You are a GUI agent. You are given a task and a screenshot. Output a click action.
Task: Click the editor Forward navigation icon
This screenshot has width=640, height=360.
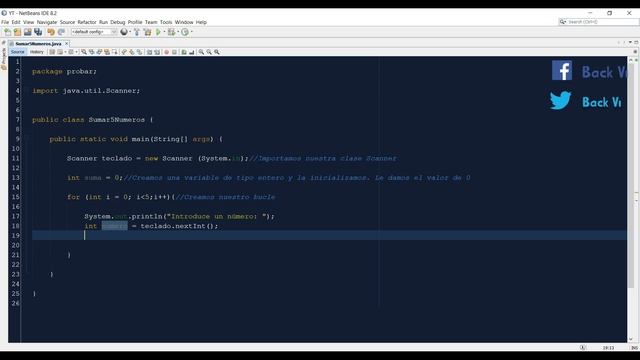71,52
